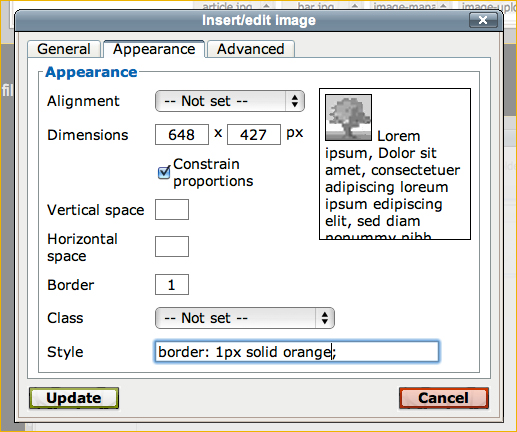Switch to the General tab

click(64, 49)
